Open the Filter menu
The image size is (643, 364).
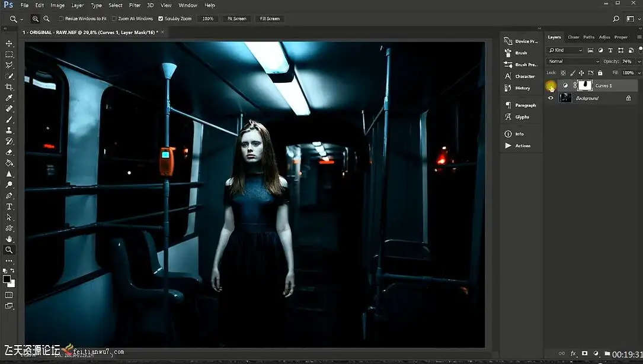135,5
